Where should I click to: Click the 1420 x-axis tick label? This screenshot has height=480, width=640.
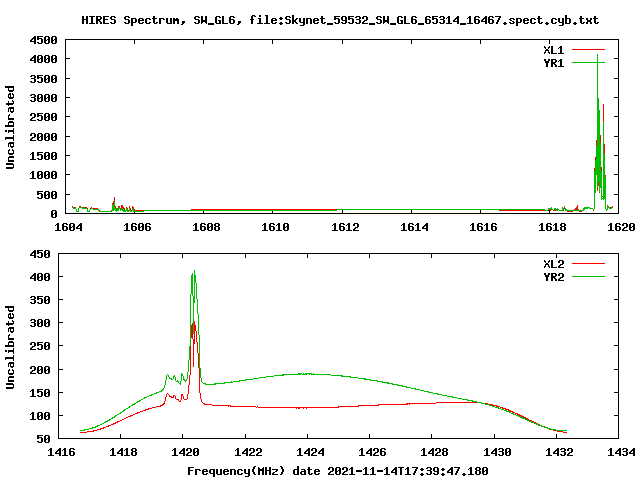click(x=185, y=452)
